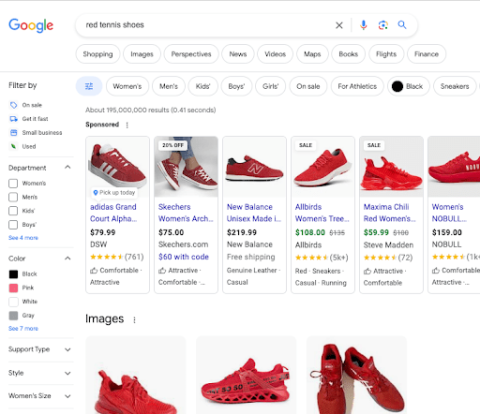Select the Pink color swatch

coord(13,288)
